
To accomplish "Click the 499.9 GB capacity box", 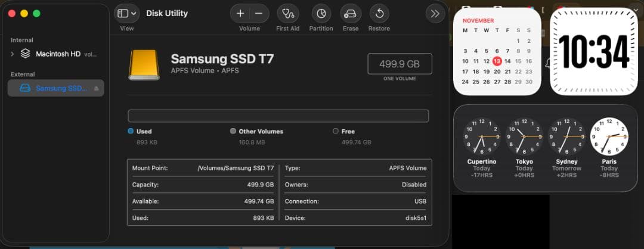I will [400, 64].
